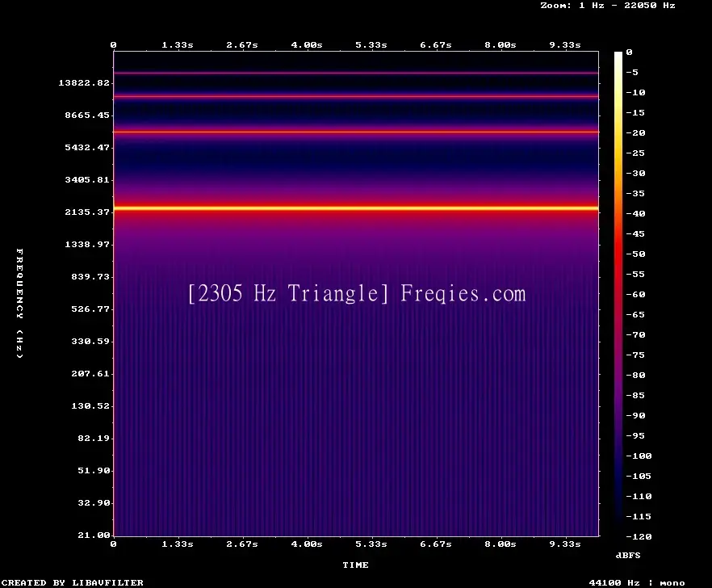Click the 13822.82 frequency tick label

84,82
